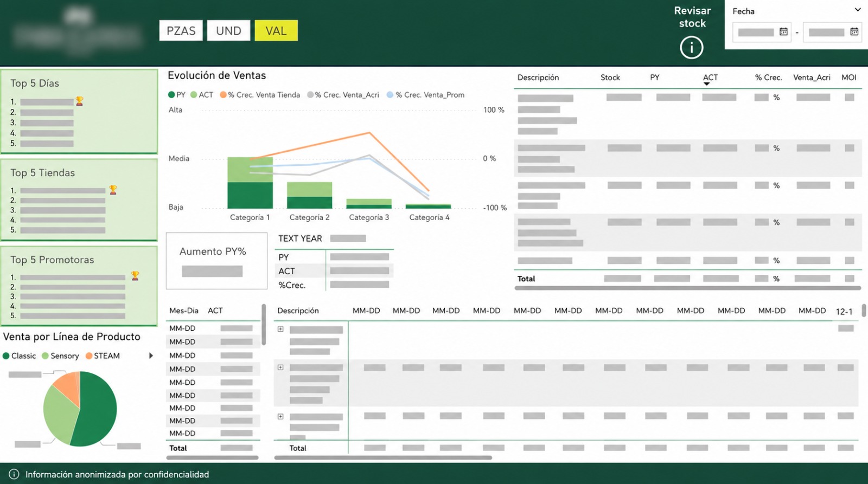Toggle % Crec. Venta Tienda legend item

click(x=260, y=95)
